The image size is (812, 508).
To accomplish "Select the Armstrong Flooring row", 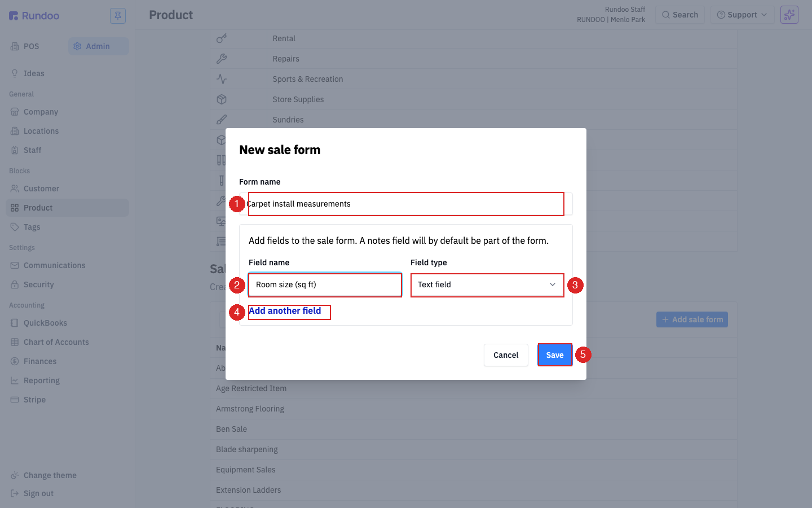I will (473, 409).
